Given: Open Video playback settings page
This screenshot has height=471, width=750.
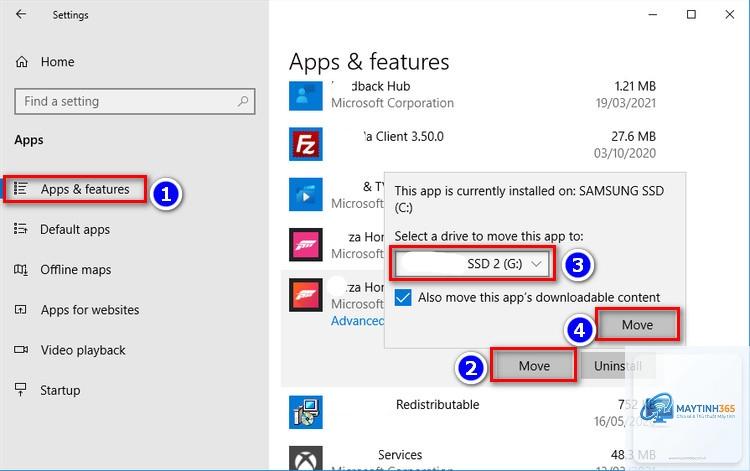Looking at the screenshot, I should [83, 350].
